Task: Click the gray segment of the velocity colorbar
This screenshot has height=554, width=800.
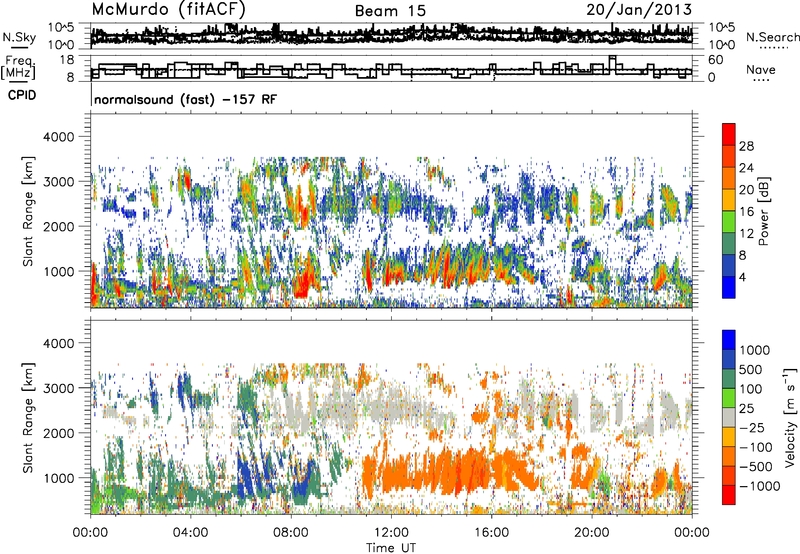Action: (729, 418)
